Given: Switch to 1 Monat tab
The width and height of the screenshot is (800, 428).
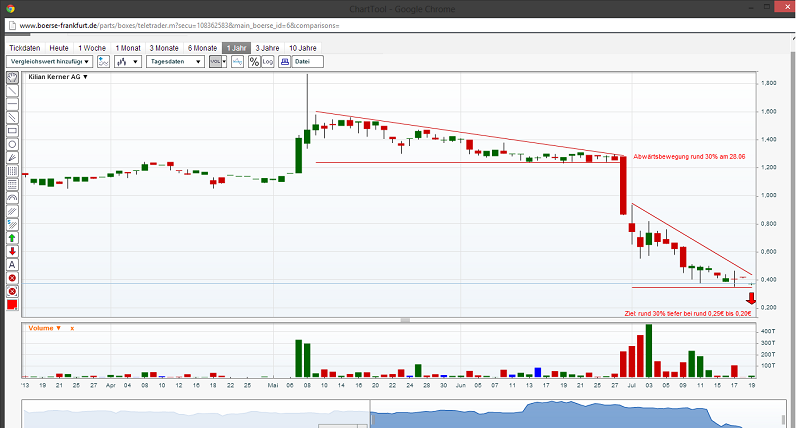Looking at the screenshot, I should click(x=128, y=48).
